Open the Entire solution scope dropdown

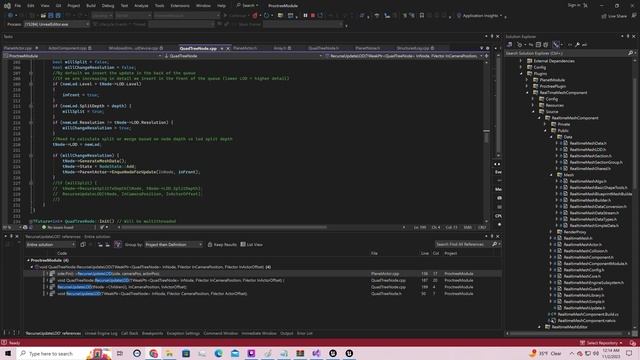coord(51,244)
